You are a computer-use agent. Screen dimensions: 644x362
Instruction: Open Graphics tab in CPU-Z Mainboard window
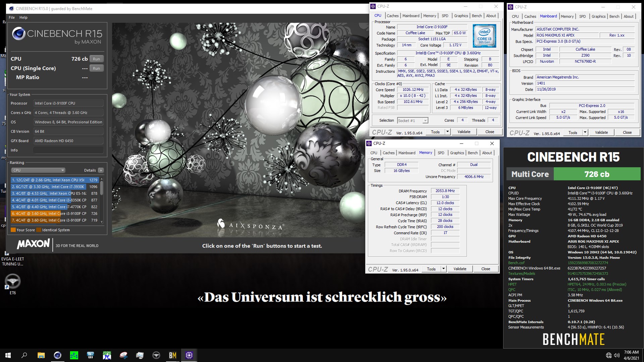598,16
